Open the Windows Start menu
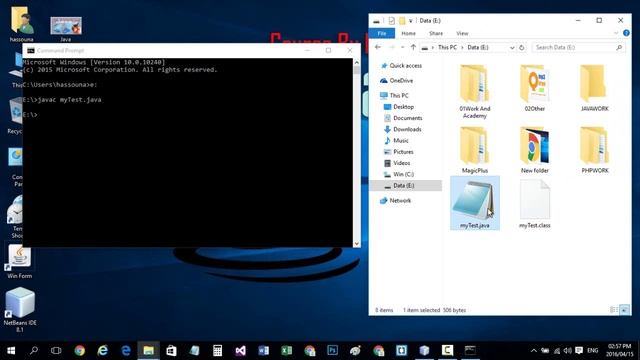The image size is (640, 360). [11, 350]
